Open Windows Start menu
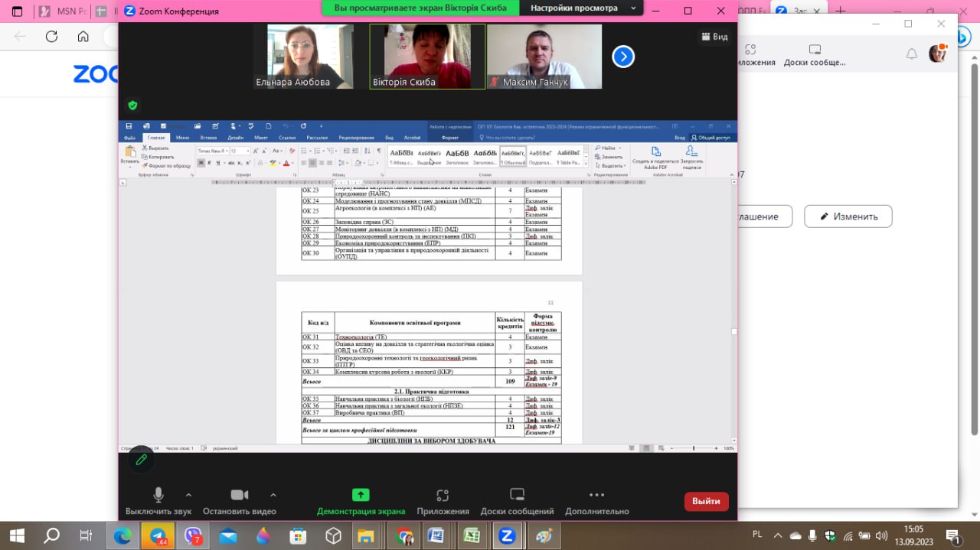The height and width of the screenshot is (550, 980). coord(17,535)
